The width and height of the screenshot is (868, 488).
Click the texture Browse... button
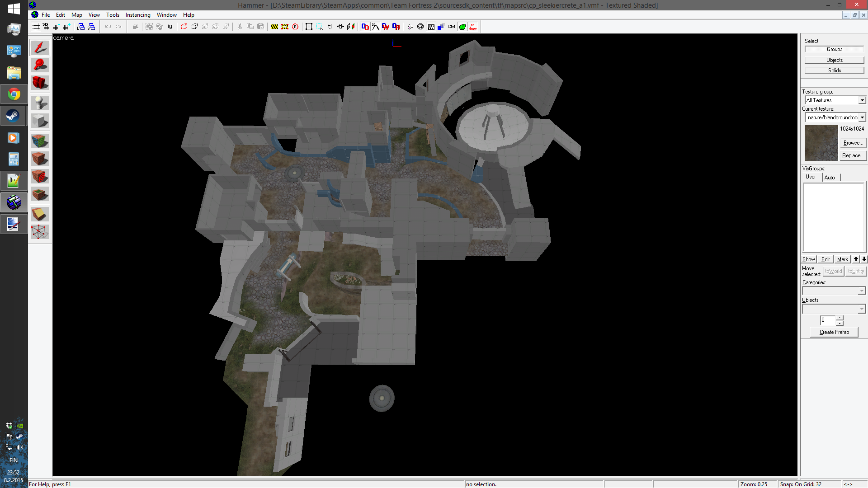pos(853,143)
